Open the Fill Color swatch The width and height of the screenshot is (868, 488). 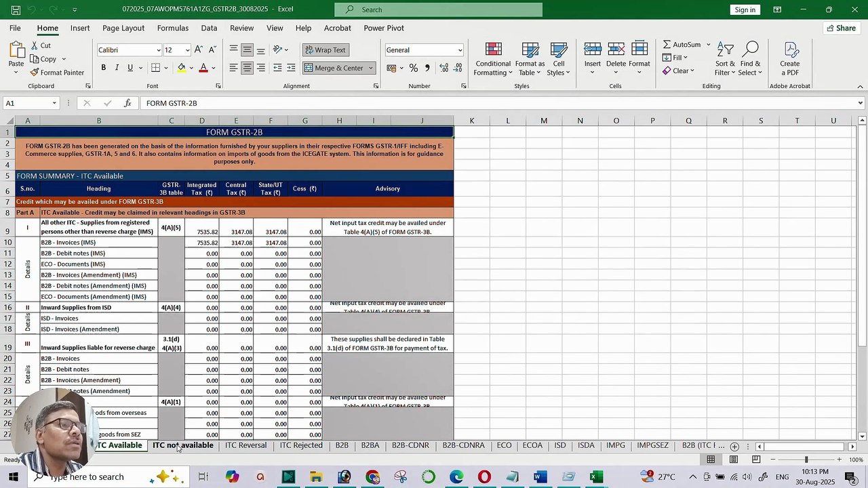point(181,68)
